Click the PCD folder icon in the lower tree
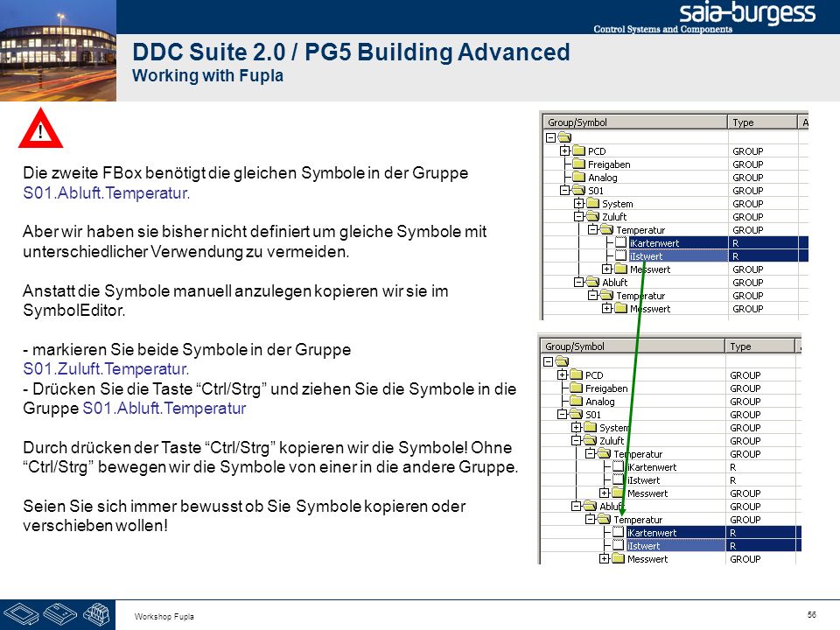840x630 pixels. tap(576, 374)
